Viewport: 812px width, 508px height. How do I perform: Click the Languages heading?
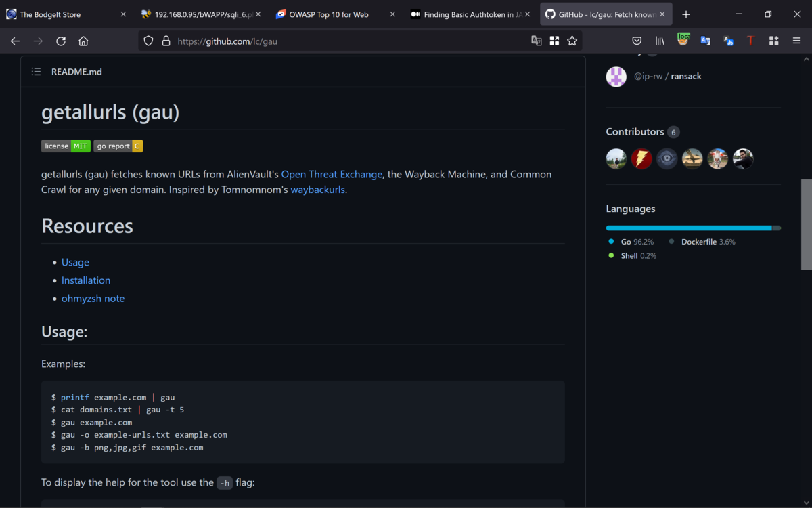[x=631, y=209]
